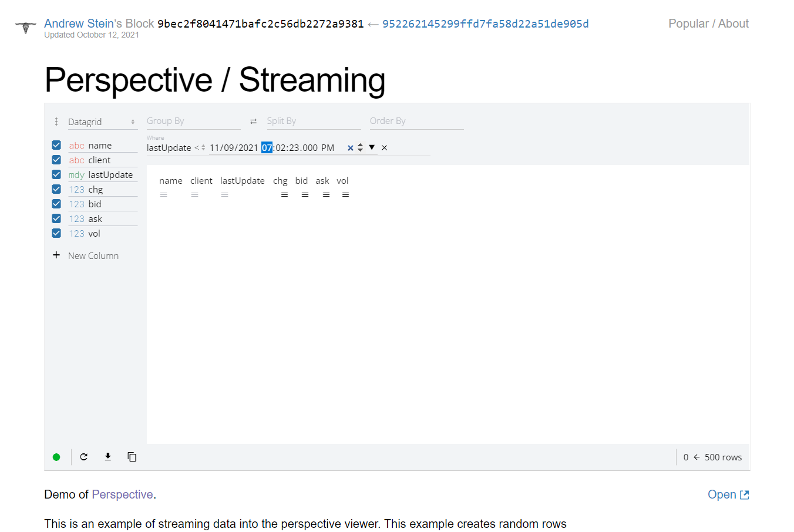Click the 500 rows count text
Viewport: 794px width, 532px height.
click(723, 457)
